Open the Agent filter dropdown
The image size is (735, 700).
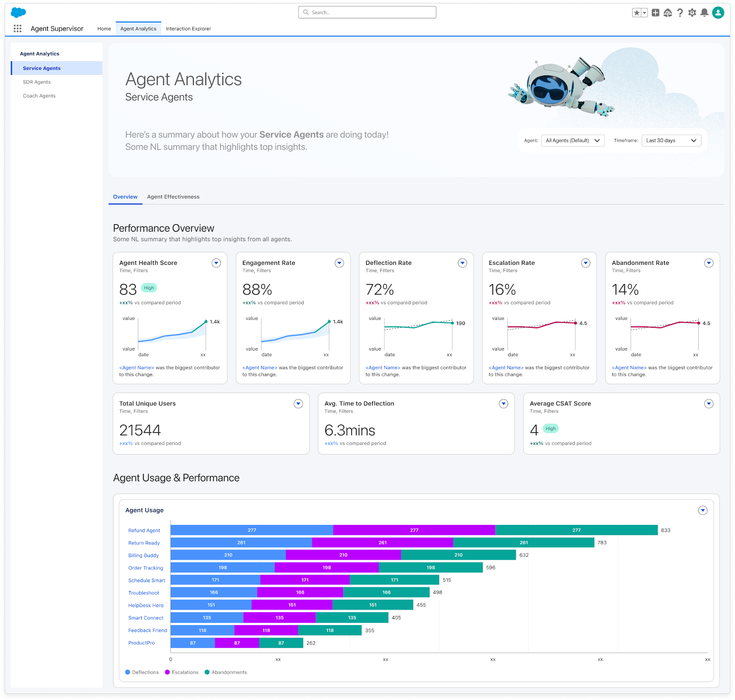click(x=572, y=141)
